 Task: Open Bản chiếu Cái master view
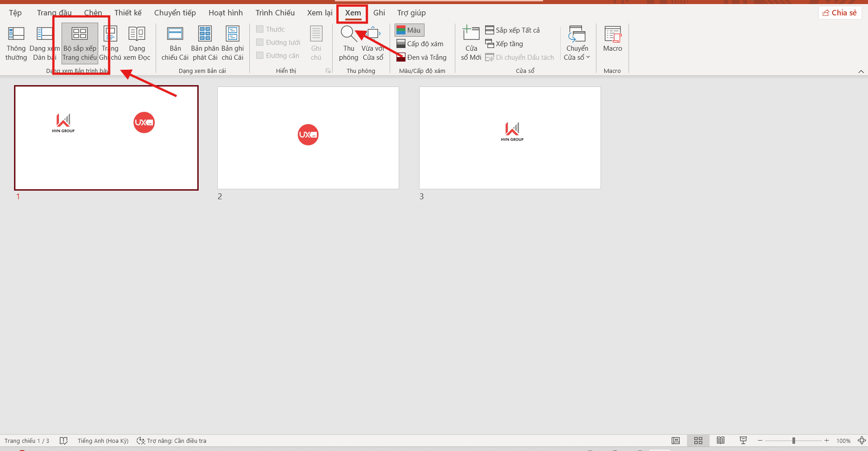tap(174, 43)
